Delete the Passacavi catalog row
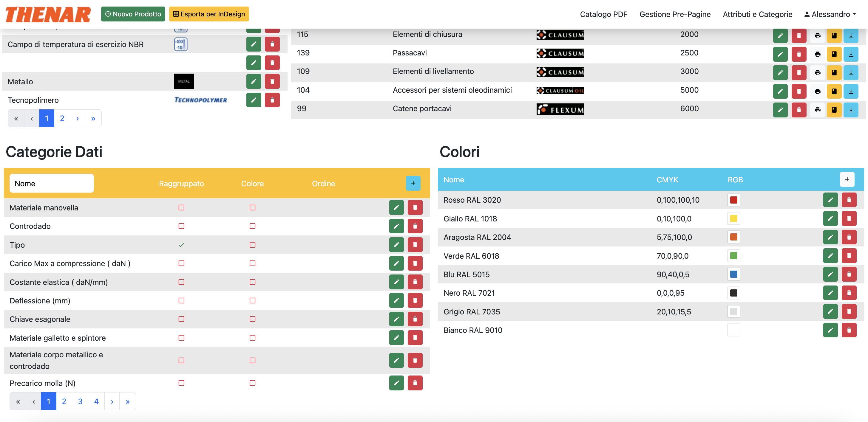This screenshot has height=422, width=868. point(799,54)
